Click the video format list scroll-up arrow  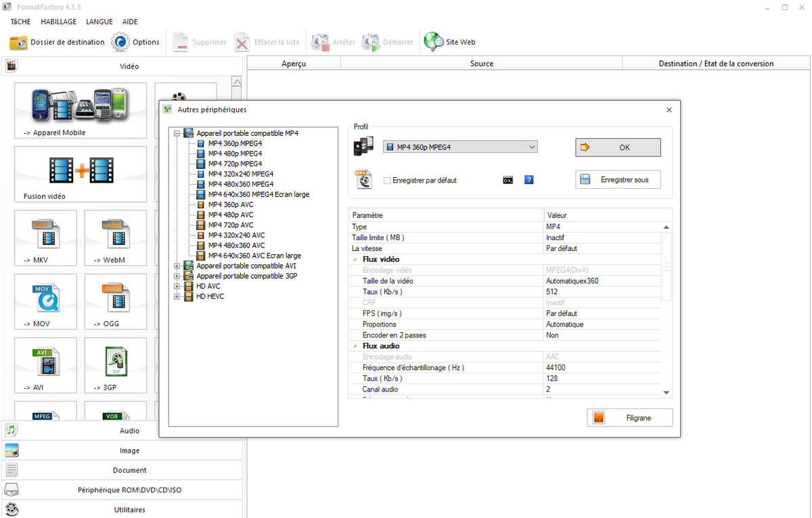tap(236, 81)
